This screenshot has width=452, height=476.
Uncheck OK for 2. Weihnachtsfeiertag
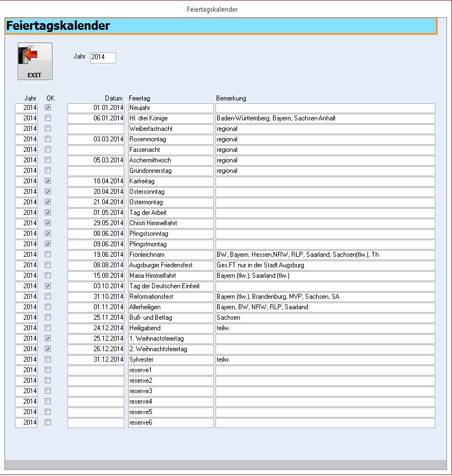(x=48, y=349)
